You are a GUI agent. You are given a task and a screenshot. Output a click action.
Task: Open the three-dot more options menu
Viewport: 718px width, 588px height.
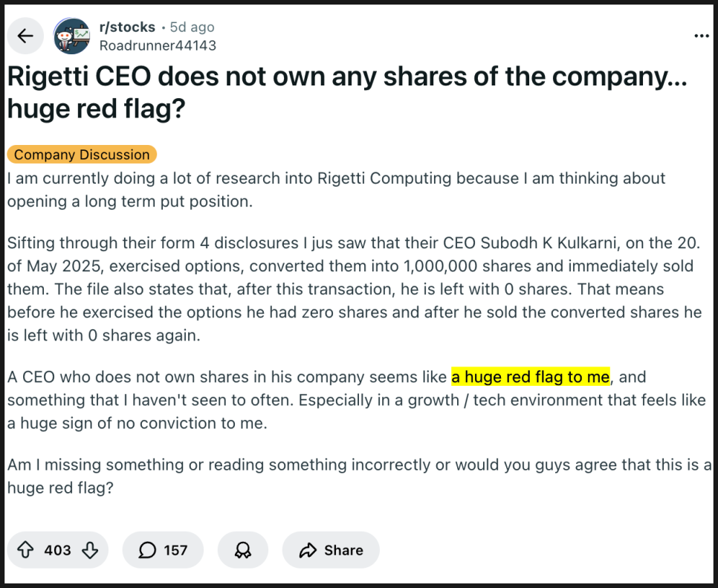701,36
